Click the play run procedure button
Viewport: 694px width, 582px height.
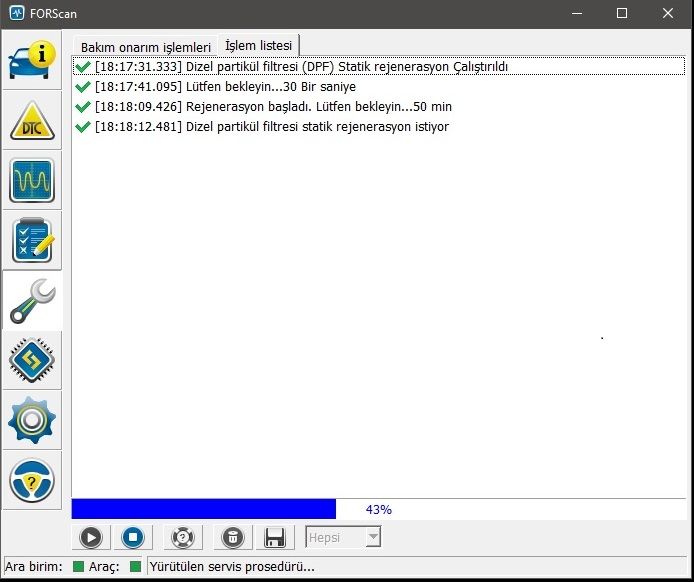coord(91,538)
